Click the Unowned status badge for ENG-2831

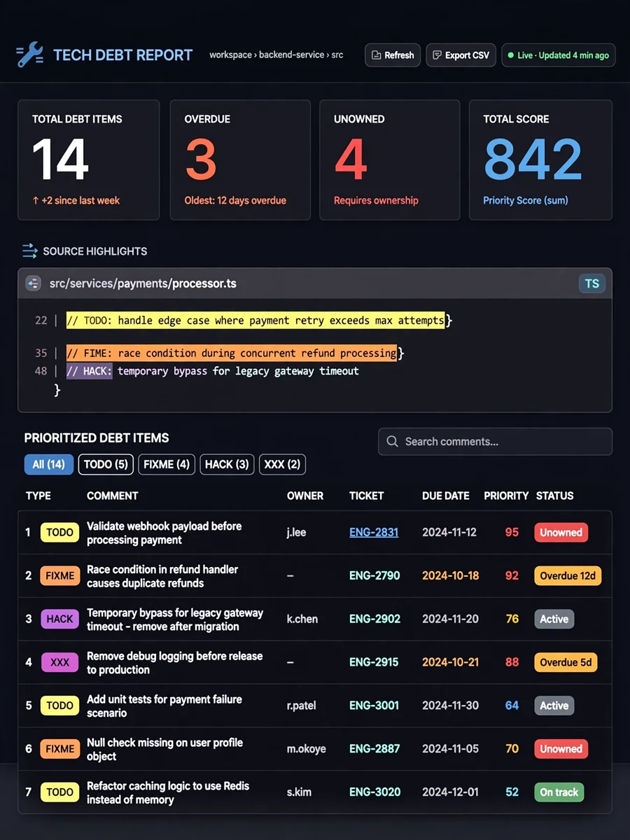(561, 532)
